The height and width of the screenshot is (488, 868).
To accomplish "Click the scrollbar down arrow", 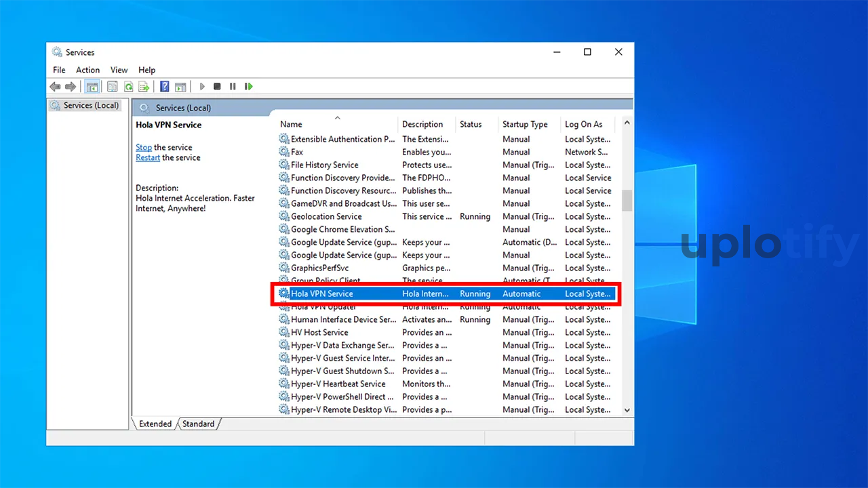I will point(627,409).
